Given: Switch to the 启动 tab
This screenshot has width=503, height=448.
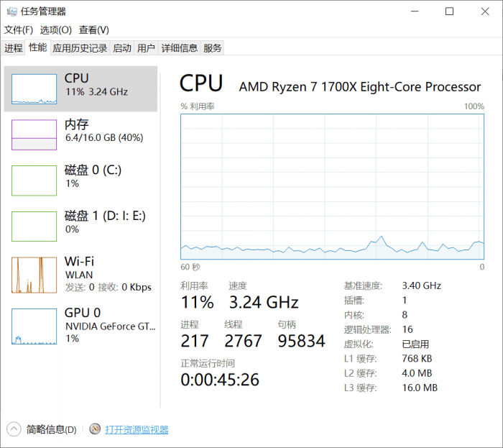Looking at the screenshot, I should click(x=122, y=48).
